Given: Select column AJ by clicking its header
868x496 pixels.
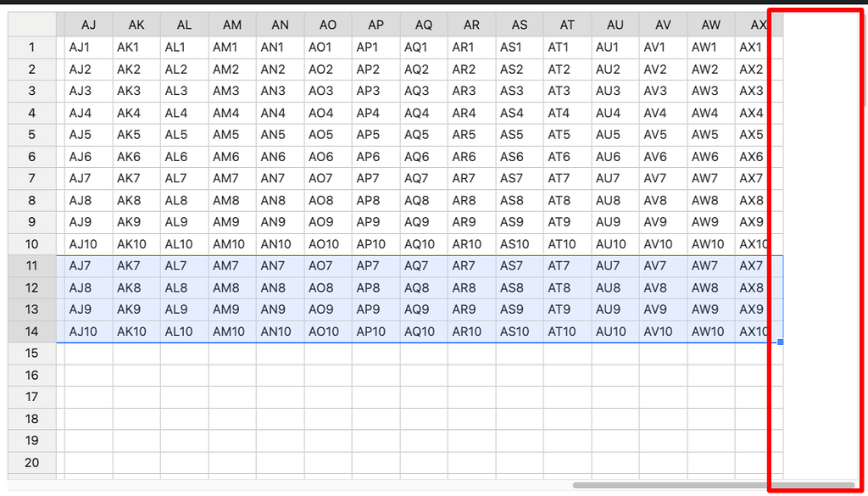Looking at the screenshot, I should coord(88,25).
